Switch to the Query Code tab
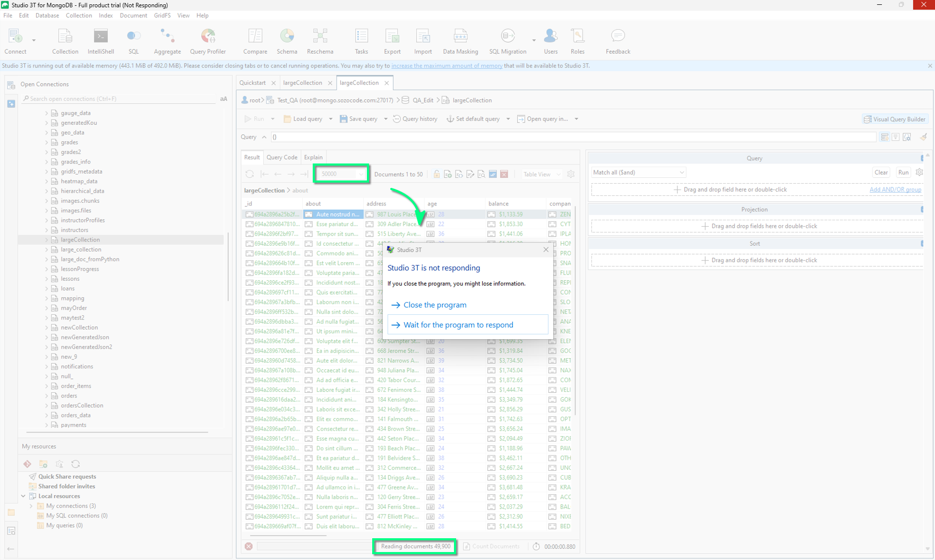 282,157
